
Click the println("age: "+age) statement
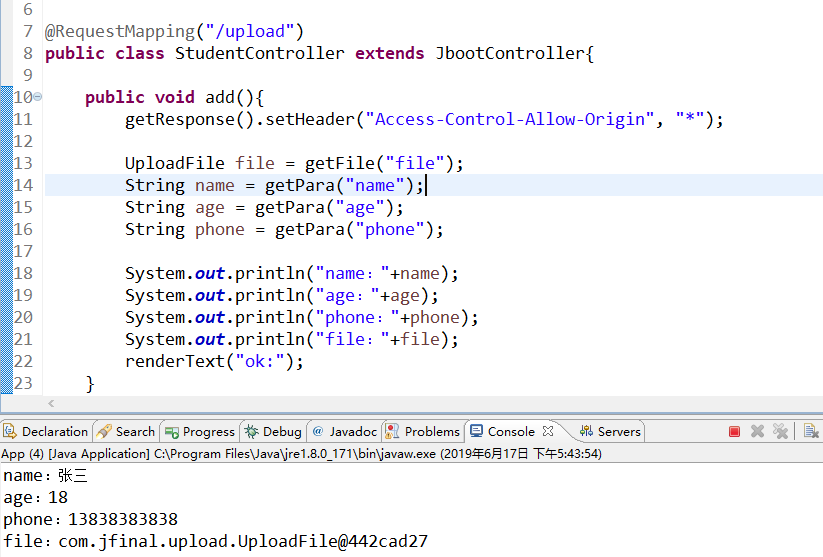(281, 296)
